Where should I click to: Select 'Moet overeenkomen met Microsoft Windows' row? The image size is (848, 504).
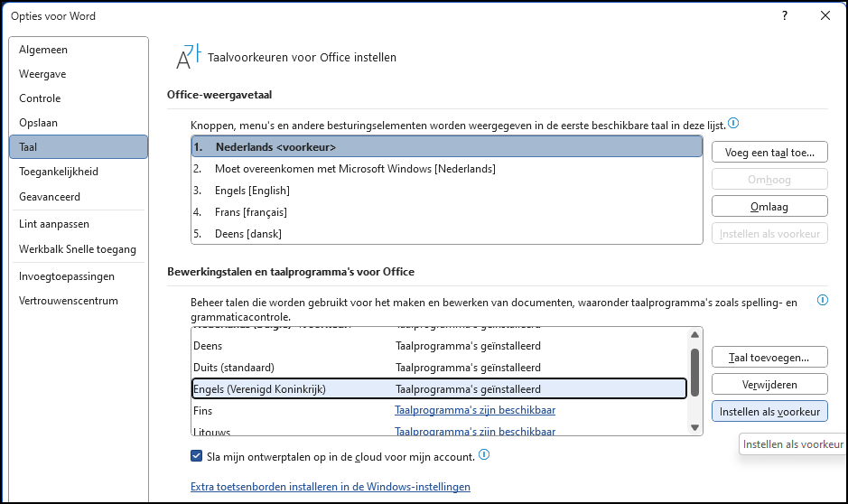[447, 169]
